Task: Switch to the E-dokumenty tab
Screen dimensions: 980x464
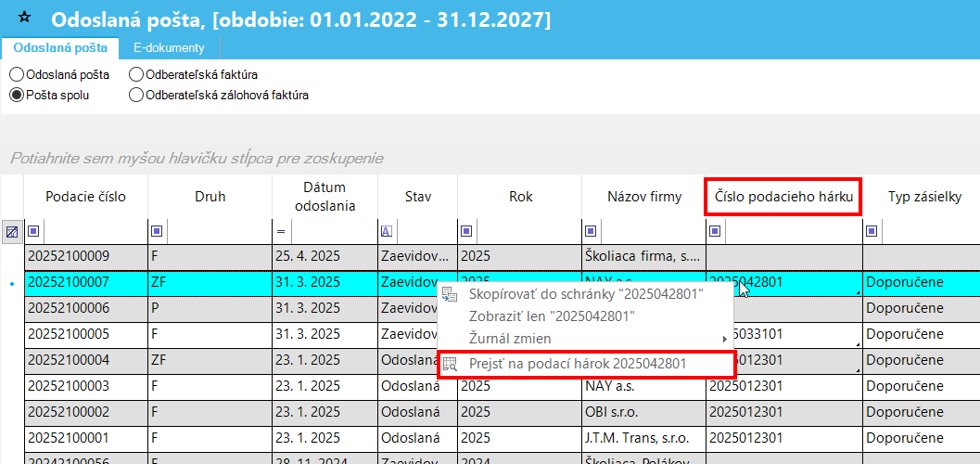Action: pyautogui.click(x=169, y=47)
